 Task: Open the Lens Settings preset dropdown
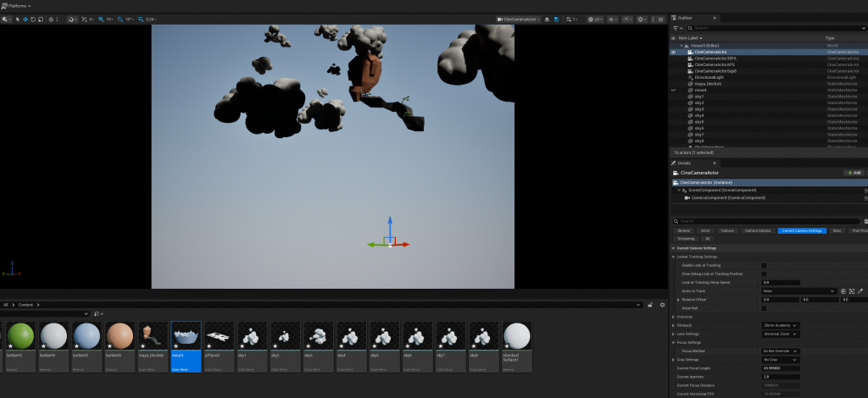click(x=780, y=333)
